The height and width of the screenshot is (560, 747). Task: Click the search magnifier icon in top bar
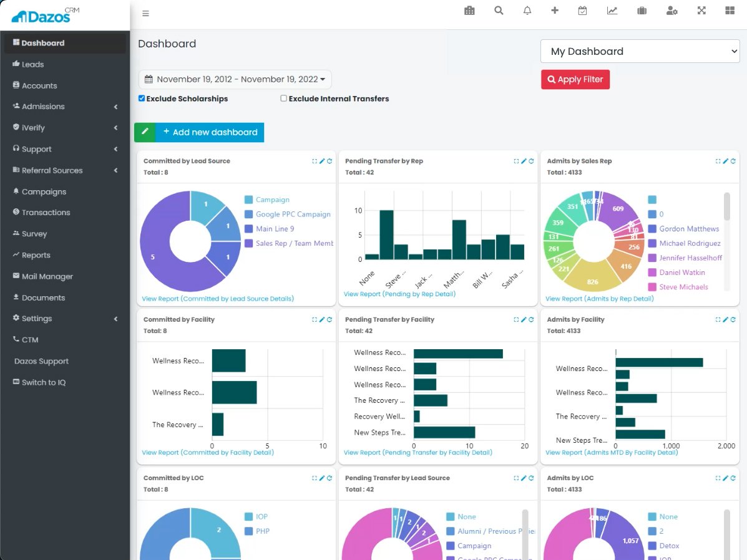[x=499, y=11]
